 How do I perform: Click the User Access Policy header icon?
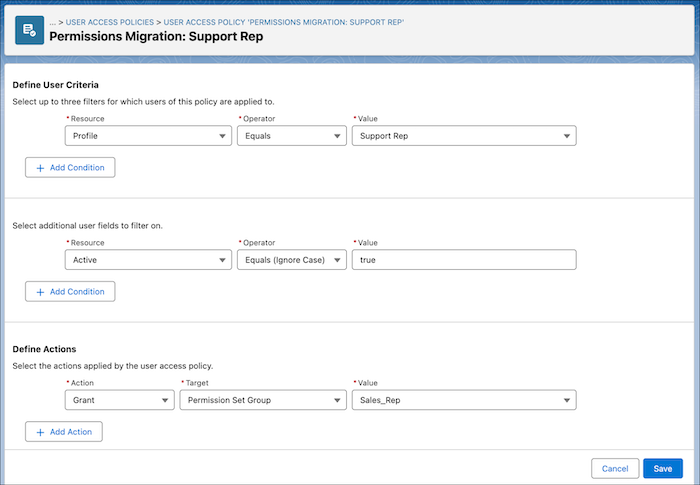[x=29, y=30]
